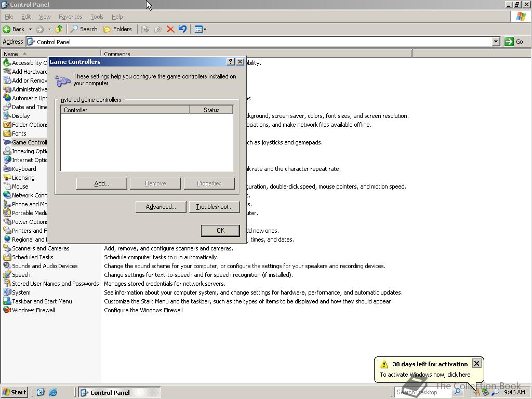Select the Sounds and Audio Devices icon
This screenshot has width=532, height=399.
click(x=7, y=265)
